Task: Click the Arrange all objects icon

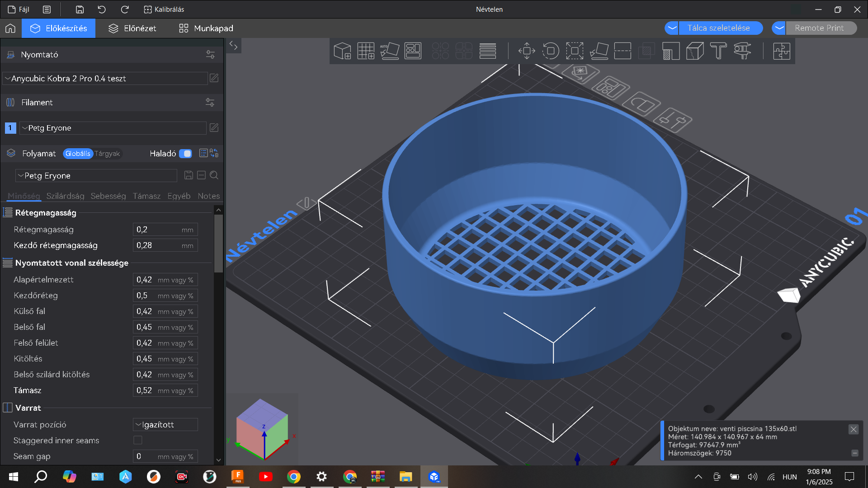Action: pyautogui.click(x=413, y=51)
